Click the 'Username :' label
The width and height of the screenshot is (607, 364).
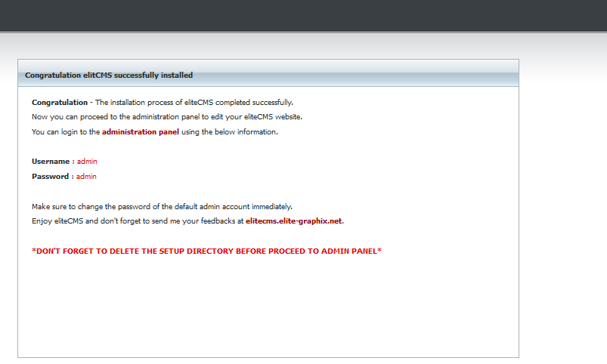tap(53, 162)
